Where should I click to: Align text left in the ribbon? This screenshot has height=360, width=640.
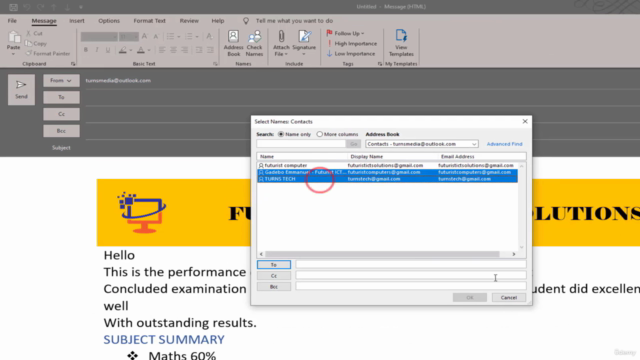click(x=162, y=50)
